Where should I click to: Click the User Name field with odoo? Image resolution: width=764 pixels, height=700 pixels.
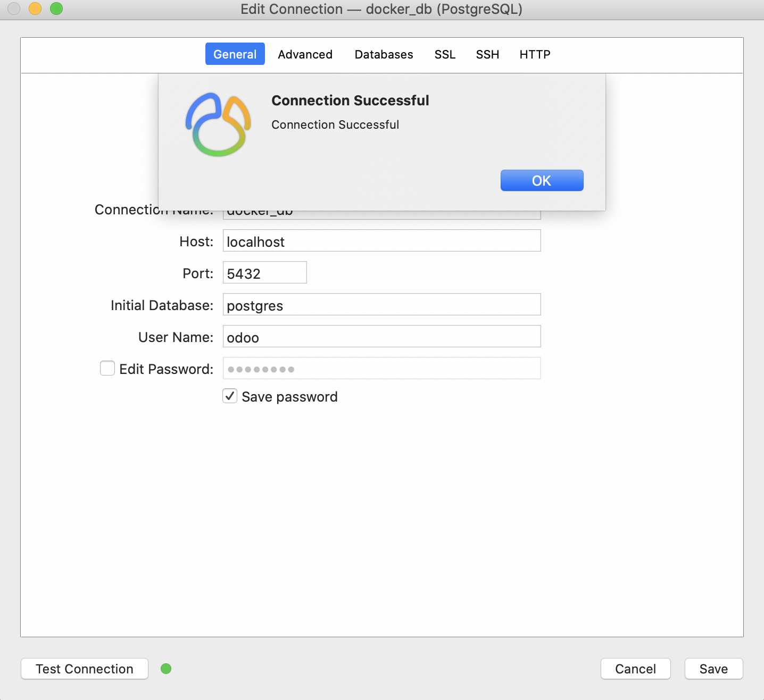382,337
